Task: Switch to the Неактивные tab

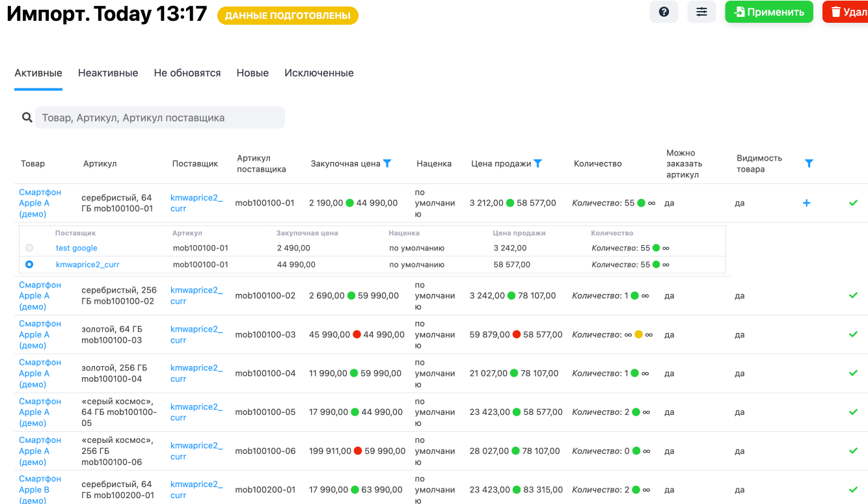Action: pyautogui.click(x=108, y=73)
